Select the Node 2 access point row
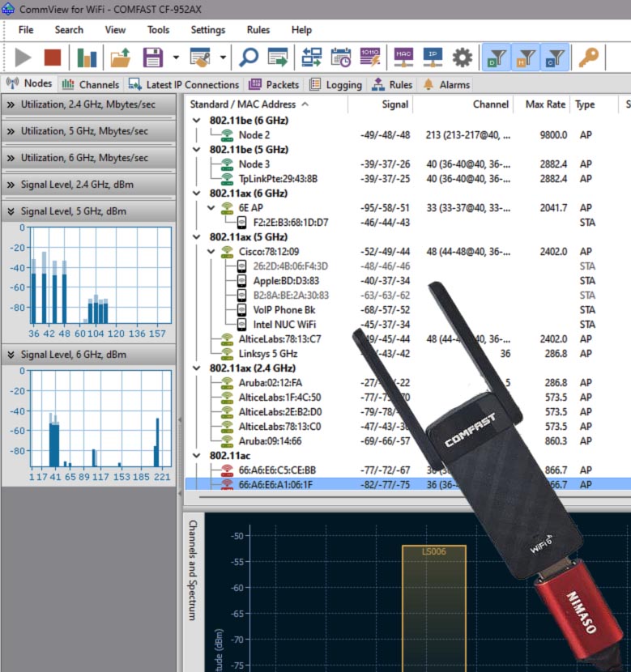This screenshot has width=631, height=672. pos(407,135)
